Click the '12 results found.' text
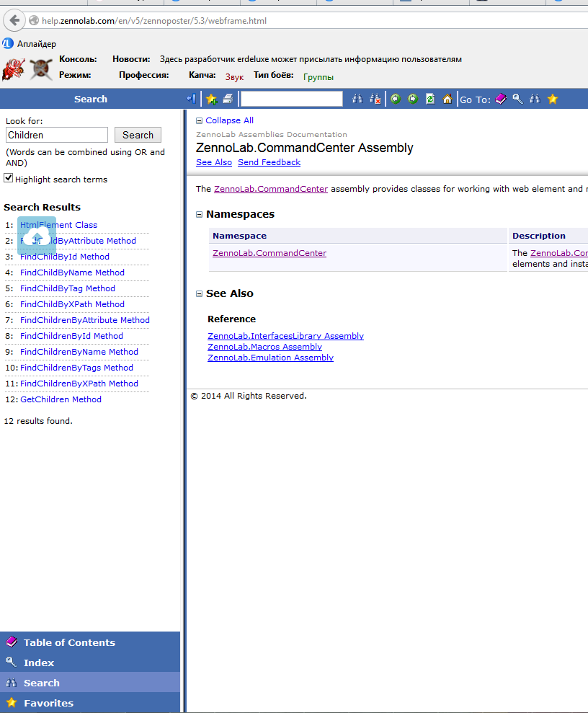The height and width of the screenshot is (713, 588). point(38,421)
